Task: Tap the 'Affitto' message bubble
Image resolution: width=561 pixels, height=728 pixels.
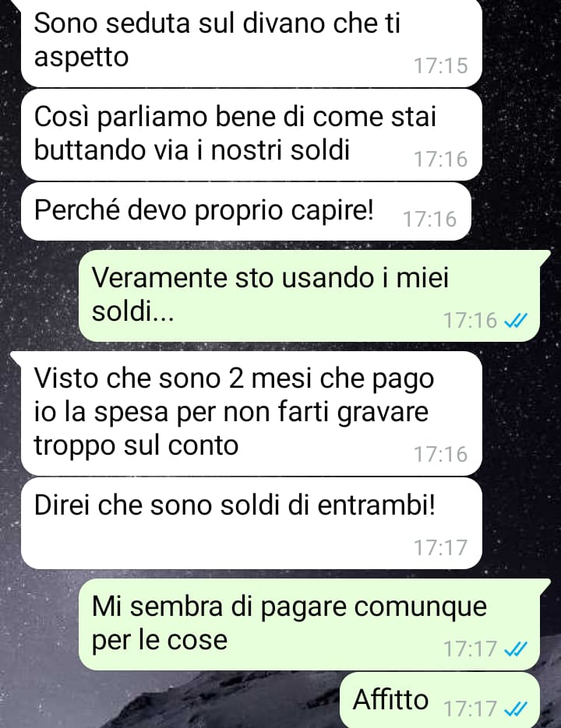Action: [439, 700]
